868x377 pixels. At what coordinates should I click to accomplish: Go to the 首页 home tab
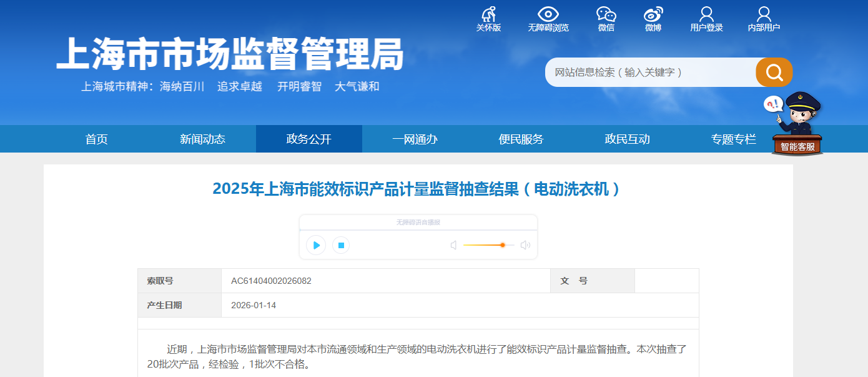tap(97, 139)
